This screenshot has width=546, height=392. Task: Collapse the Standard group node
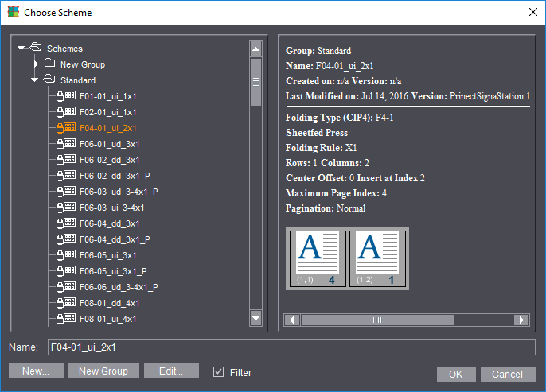tap(35, 80)
